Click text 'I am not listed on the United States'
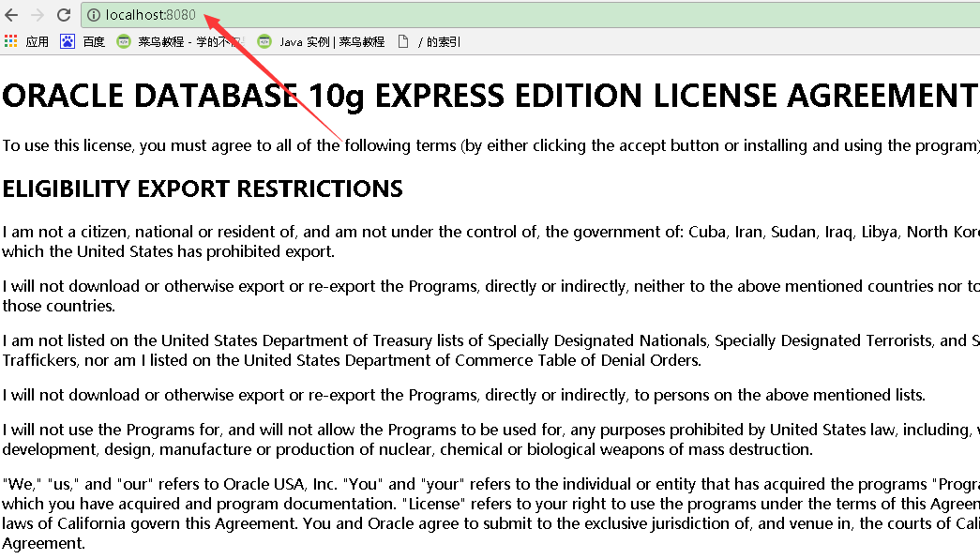This screenshot has width=980, height=559. click(x=130, y=340)
